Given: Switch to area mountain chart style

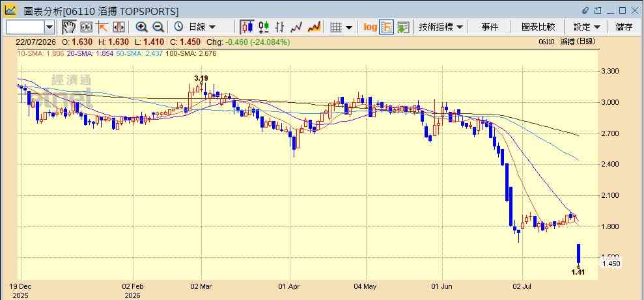Looking at the screenshot, I should tap(314, 27).
